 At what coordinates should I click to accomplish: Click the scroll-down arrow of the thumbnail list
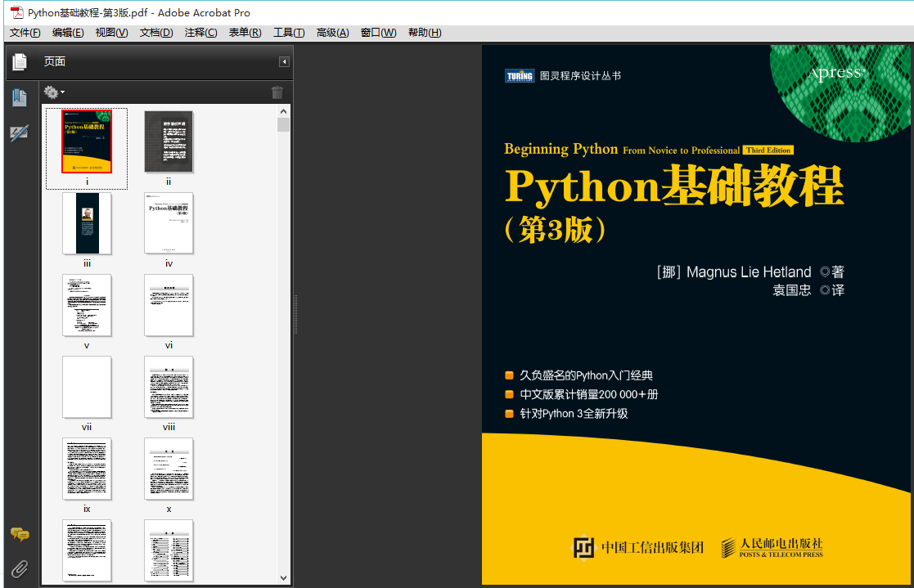click(283, 578)
